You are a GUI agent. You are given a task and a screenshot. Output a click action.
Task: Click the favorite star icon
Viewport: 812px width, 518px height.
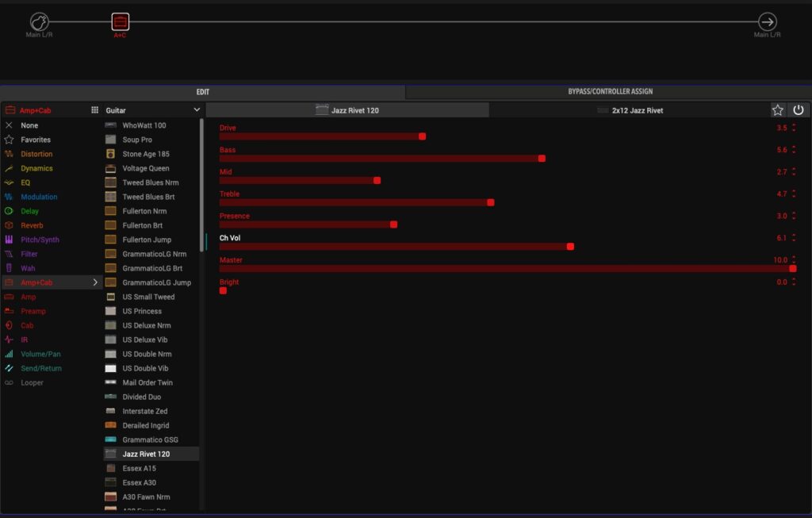pos(778,110)
